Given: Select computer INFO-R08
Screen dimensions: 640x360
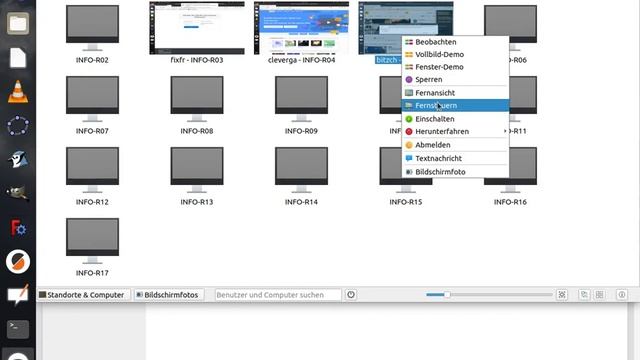Looking at the screenshot, I should point(197,105).
